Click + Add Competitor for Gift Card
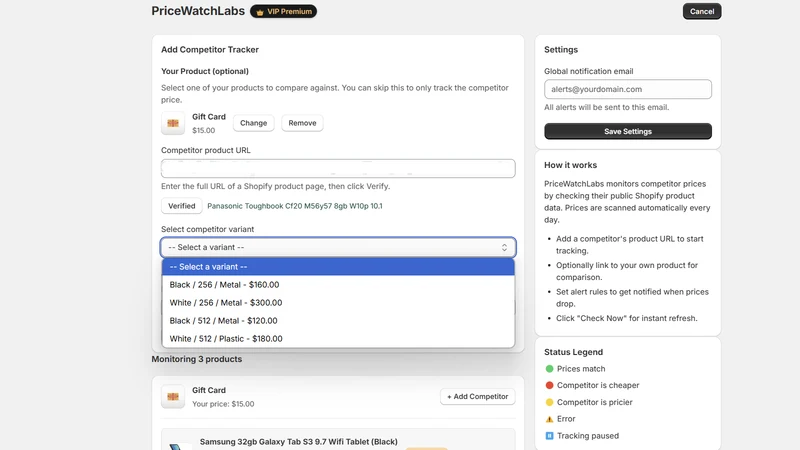The width and height of the screenshot is (800, 450). coord(478,396)
